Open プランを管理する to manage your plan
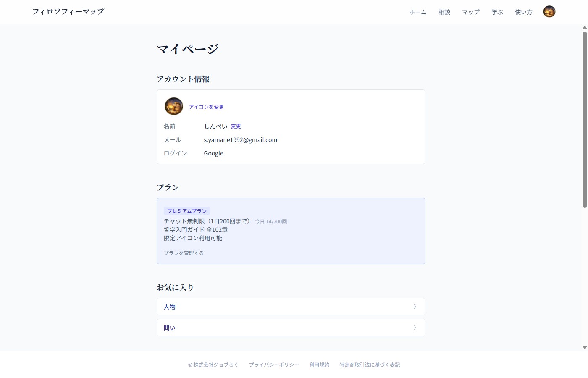This screenshot has width=588, height=378. point(184,253)
